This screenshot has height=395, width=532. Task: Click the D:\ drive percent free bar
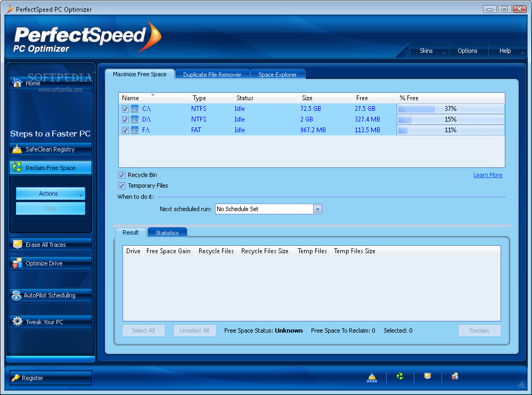451,119
